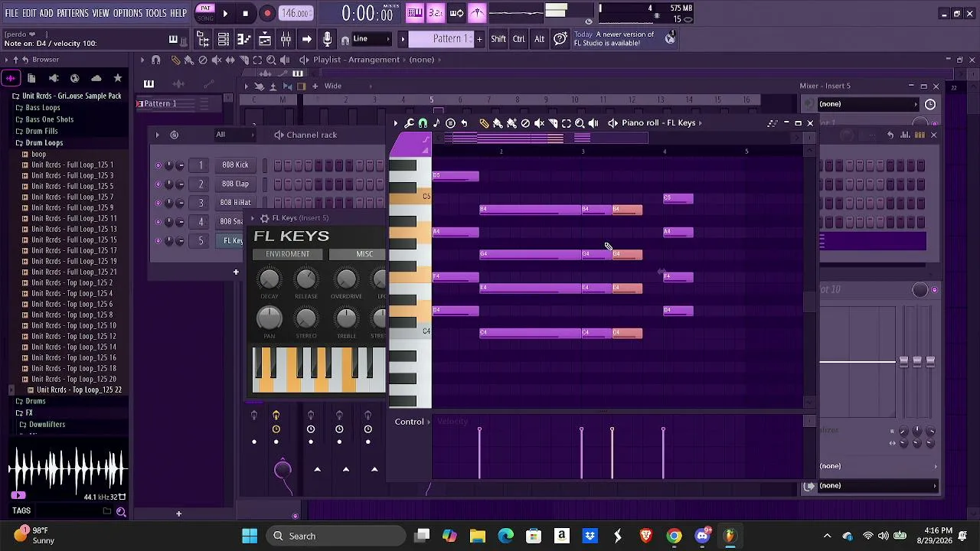Click the microphone recording icon in toolbar

327,39
